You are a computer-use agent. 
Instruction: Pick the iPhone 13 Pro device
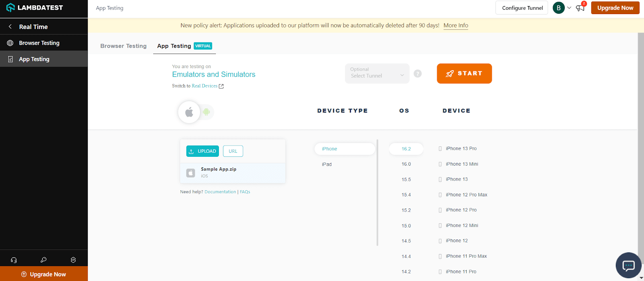click(458, 149)
